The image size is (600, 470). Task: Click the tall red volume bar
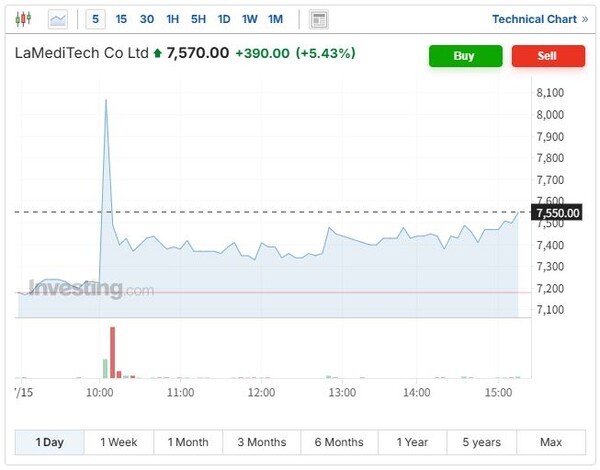pos(113,352)
